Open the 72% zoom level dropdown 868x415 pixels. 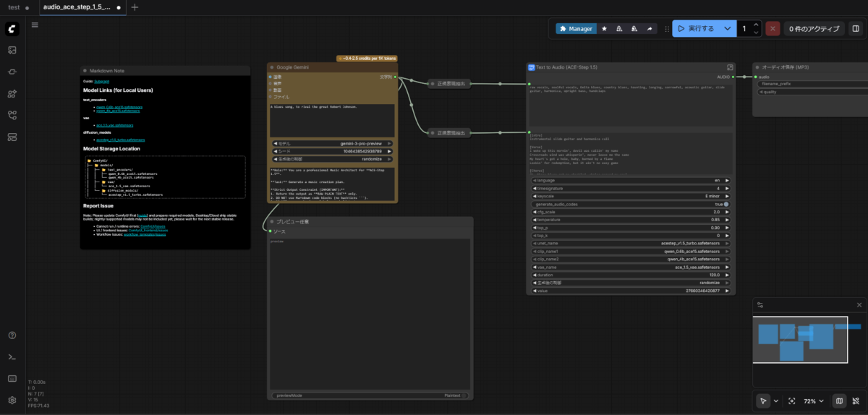[814, 401]
